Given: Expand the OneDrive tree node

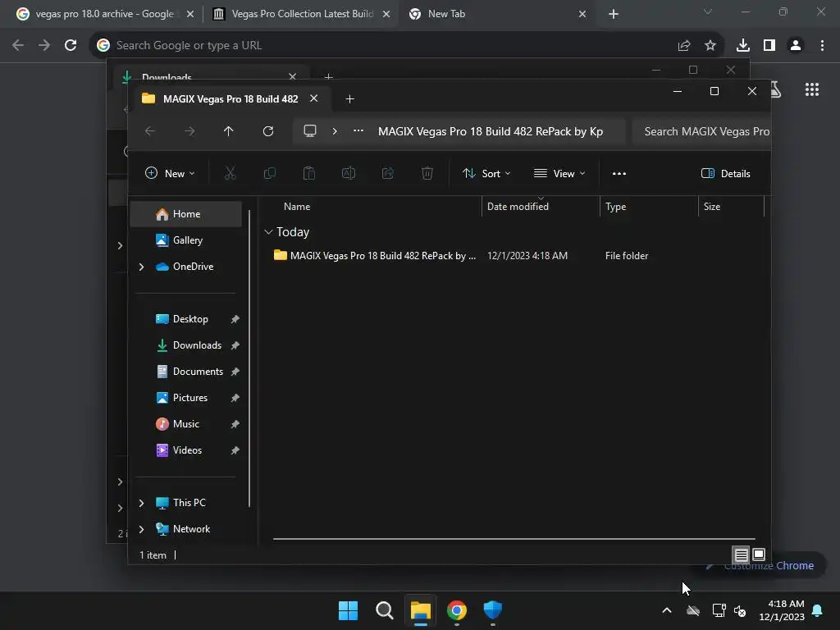Looking at the screenshot, I should click(x=141, y=267).
